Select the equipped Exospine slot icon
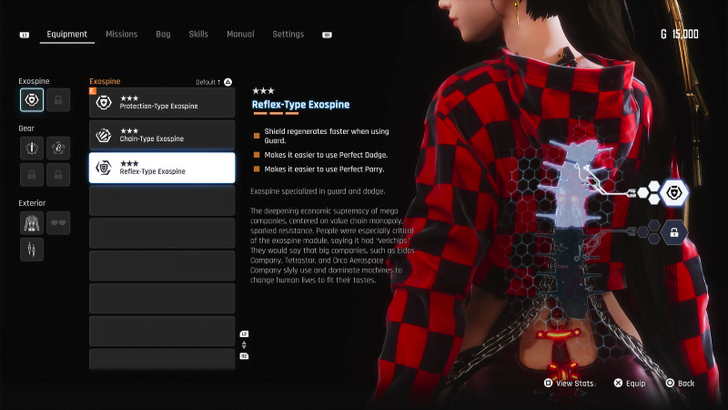 (32, 100)
